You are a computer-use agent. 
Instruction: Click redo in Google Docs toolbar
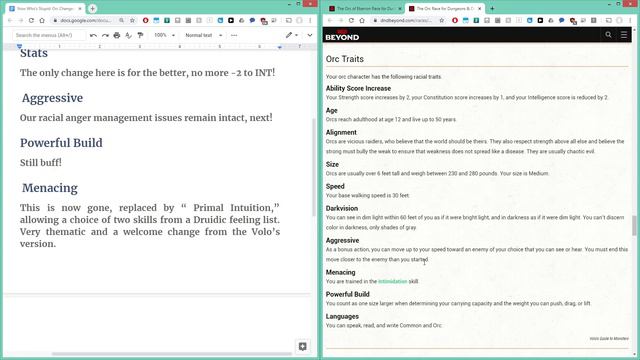click(105, 36)
